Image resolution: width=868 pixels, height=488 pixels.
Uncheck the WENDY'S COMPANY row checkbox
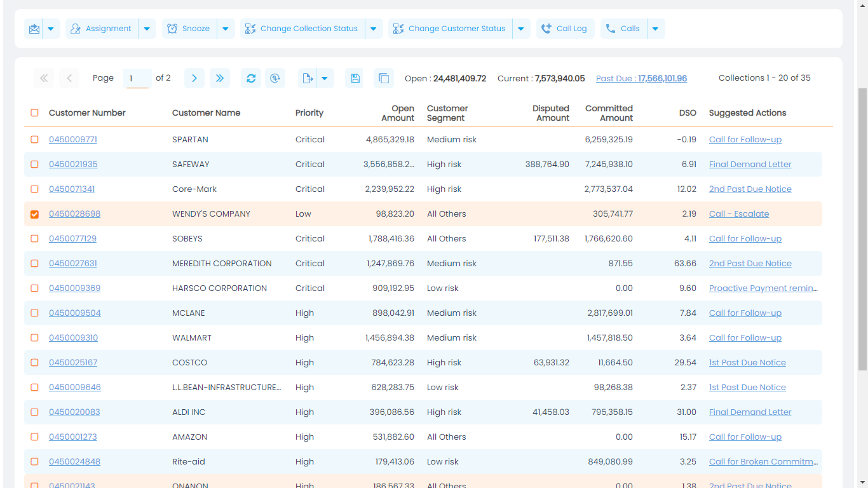click(35, 214)
